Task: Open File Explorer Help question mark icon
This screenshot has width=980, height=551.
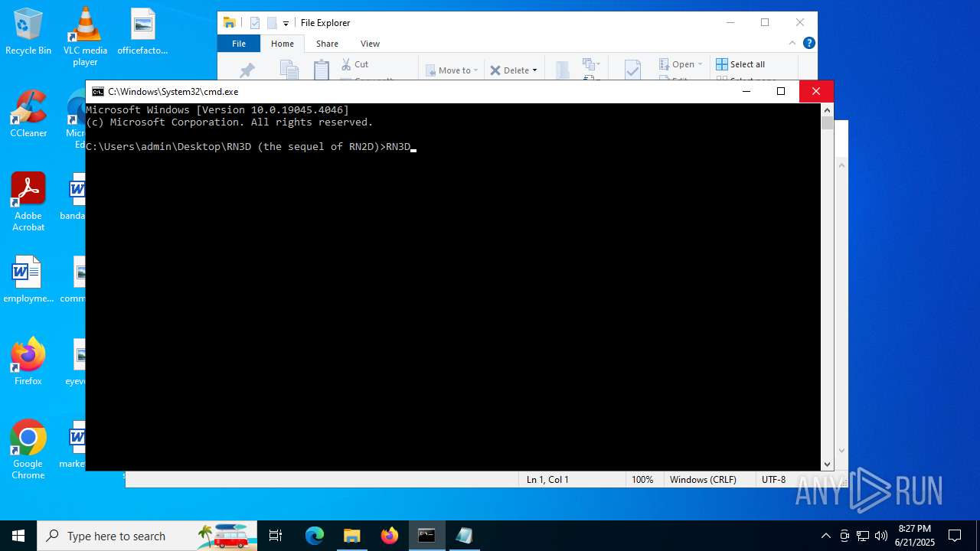Action: (809, 44)
